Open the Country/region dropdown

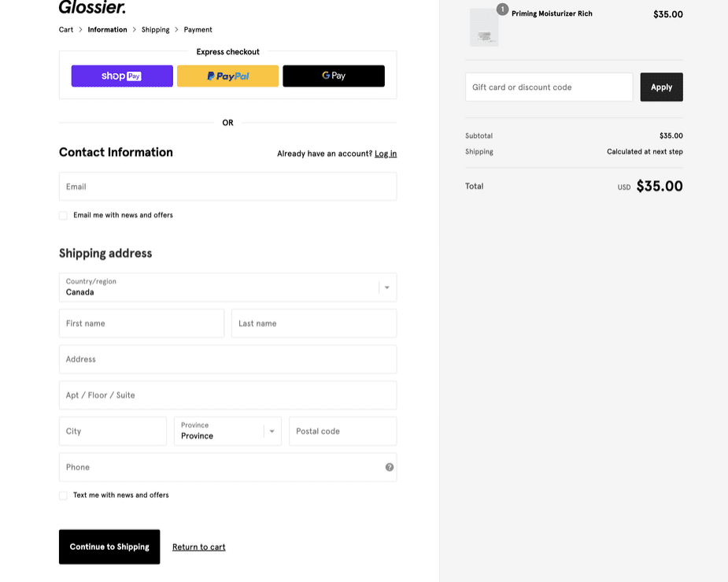coord(227,287)
